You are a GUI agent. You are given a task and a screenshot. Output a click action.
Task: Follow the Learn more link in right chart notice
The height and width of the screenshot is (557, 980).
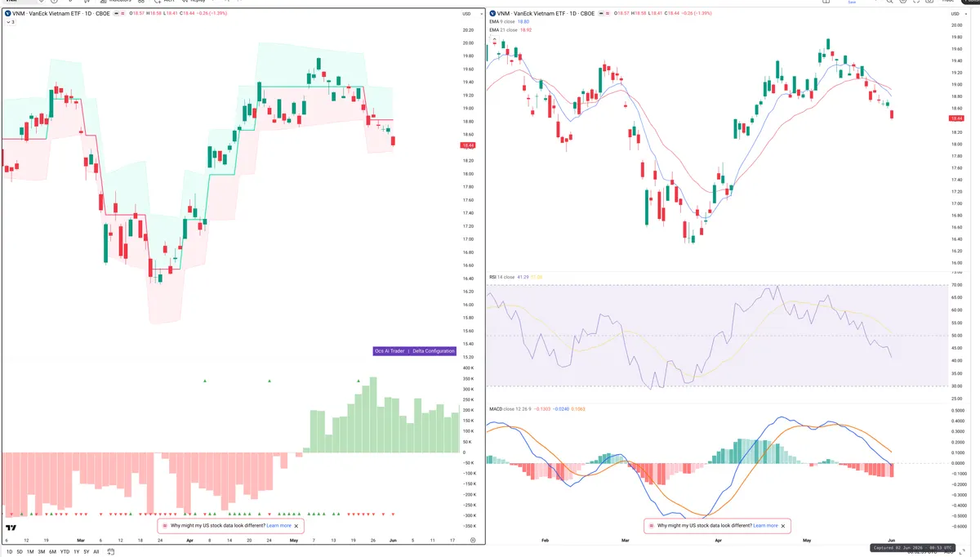tap(765, 526)
